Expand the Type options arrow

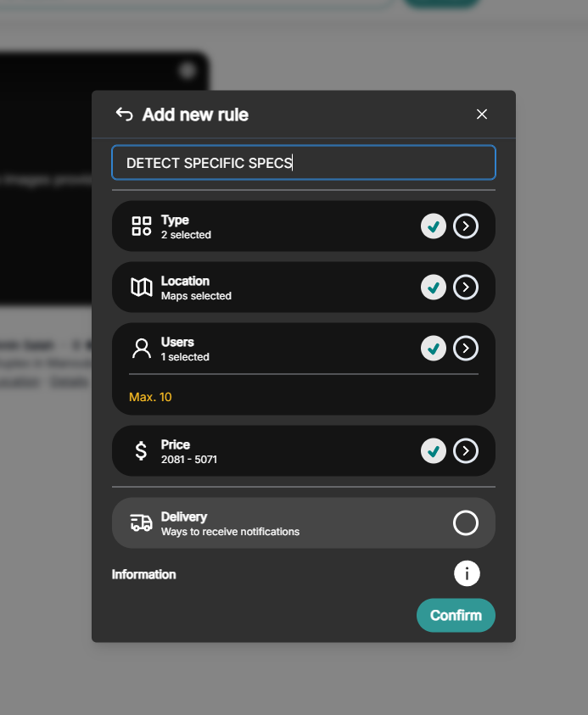[x=466, y=226]
